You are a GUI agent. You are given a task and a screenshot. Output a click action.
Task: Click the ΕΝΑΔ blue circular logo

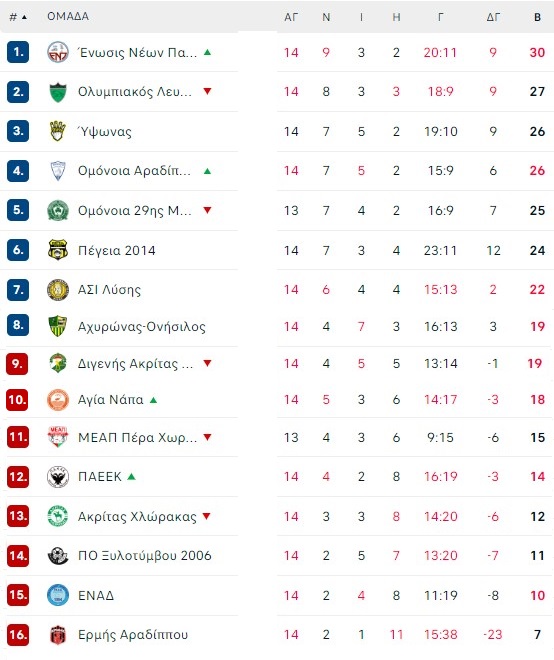tap(58, 595)
